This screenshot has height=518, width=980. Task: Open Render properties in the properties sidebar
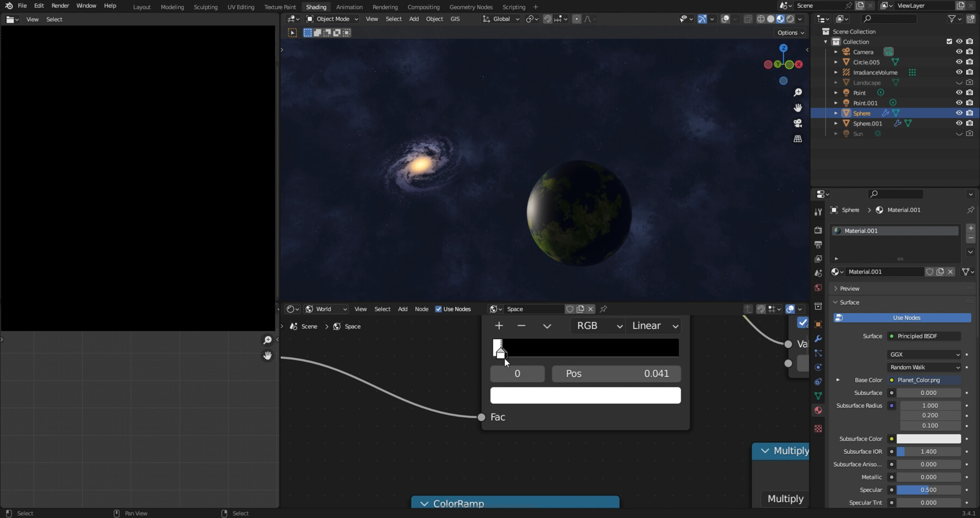818,230
